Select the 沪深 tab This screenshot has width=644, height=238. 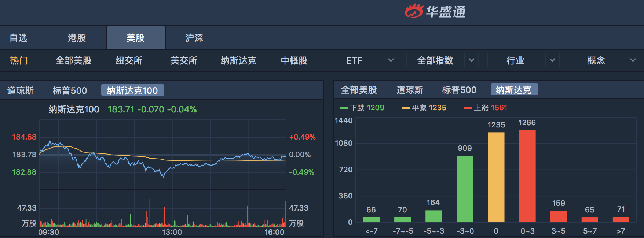point(194,38)
